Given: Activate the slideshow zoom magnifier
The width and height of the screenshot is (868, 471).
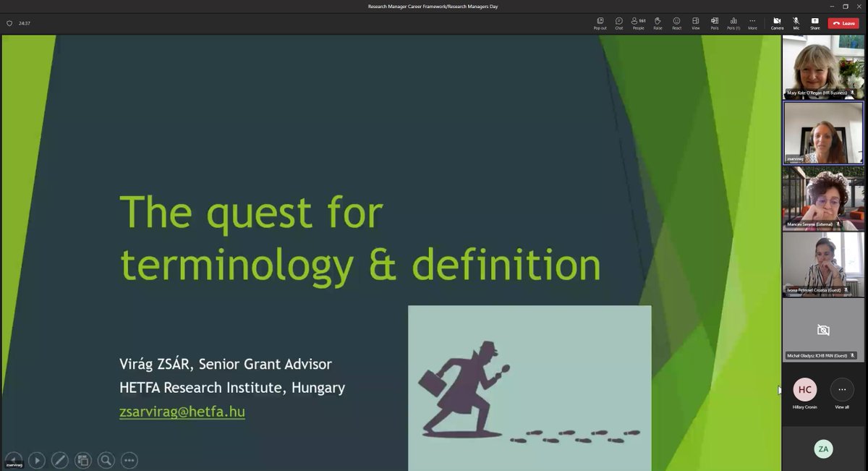Looking at the screenshot, I should [x=106, y=460].
